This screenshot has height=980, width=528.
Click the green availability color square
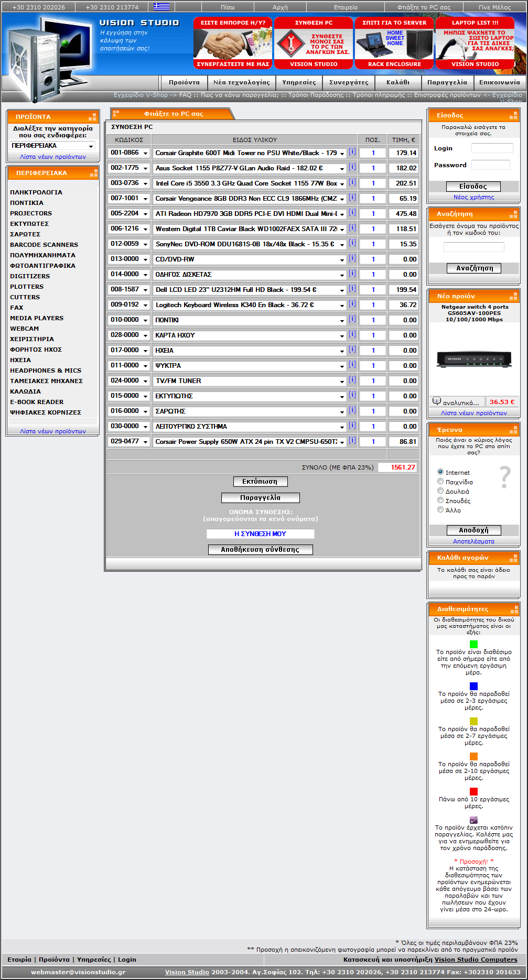point(473,644)
